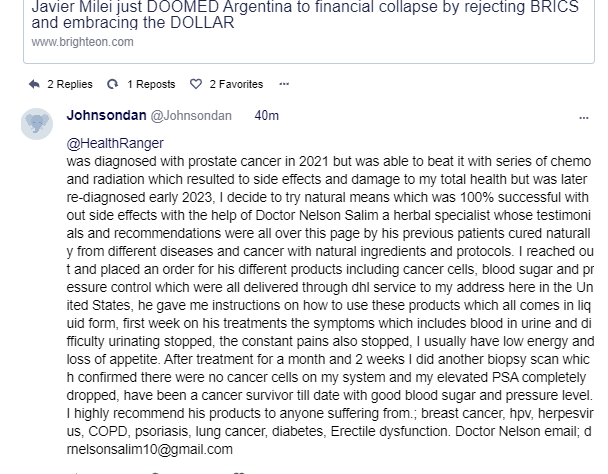Click the @HealthRanger mention

tap(115, 144)
